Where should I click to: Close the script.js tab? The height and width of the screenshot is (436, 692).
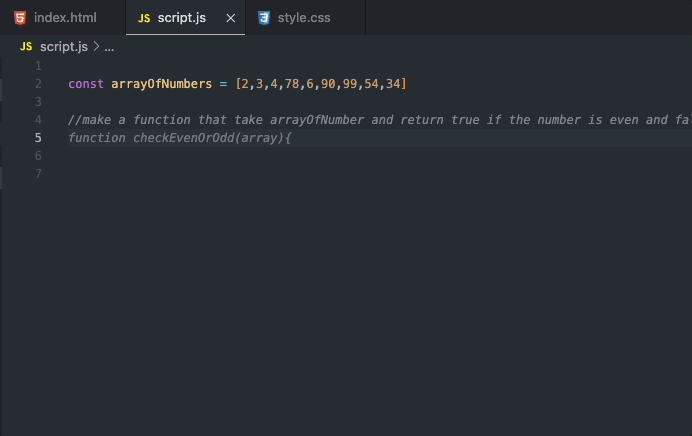pyautogui.click(x=231, y=18)
